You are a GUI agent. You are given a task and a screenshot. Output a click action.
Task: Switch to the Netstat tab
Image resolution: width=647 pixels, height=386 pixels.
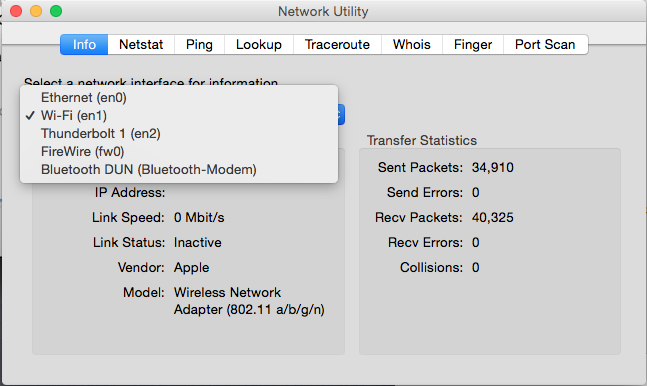(141, 45)
